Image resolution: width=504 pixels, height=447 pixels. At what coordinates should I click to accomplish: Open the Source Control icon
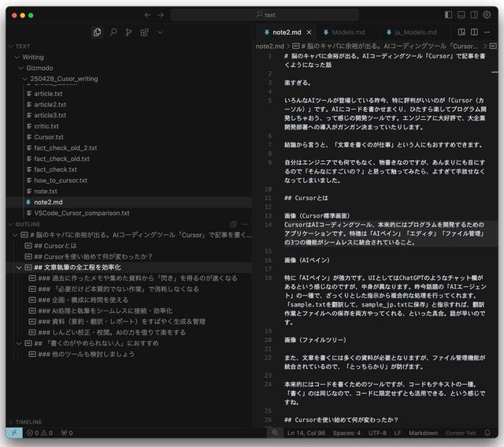click(x=128, y=32)
